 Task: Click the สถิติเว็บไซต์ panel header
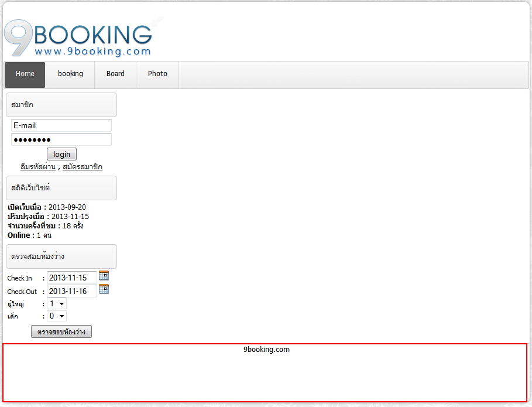[61, 188]
